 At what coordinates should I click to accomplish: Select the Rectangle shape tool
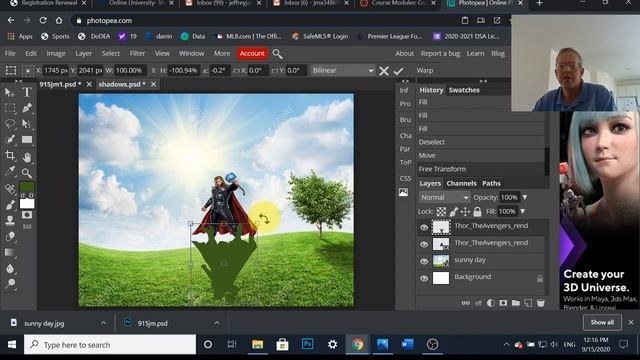point(27,140)
